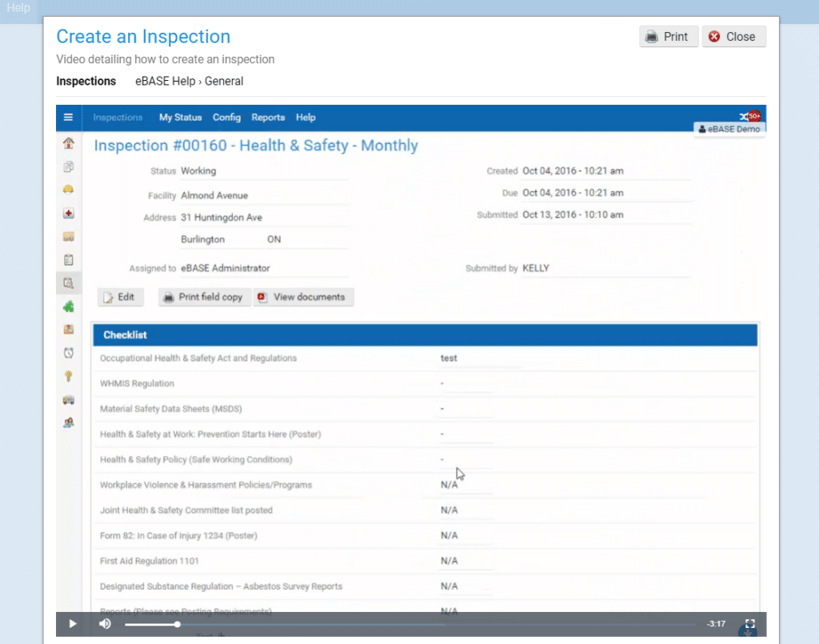Open View documents
This screenshot has width=819, height=644.
point(304,297)
